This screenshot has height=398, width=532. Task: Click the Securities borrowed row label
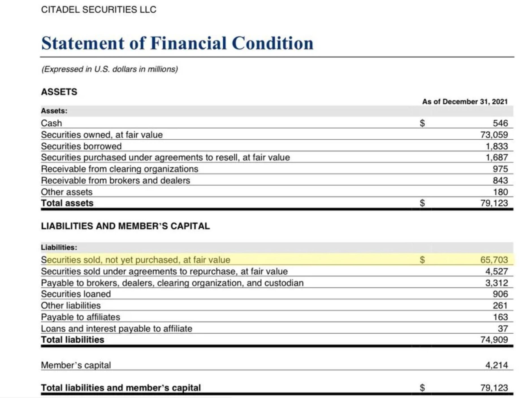coord(81,146)
